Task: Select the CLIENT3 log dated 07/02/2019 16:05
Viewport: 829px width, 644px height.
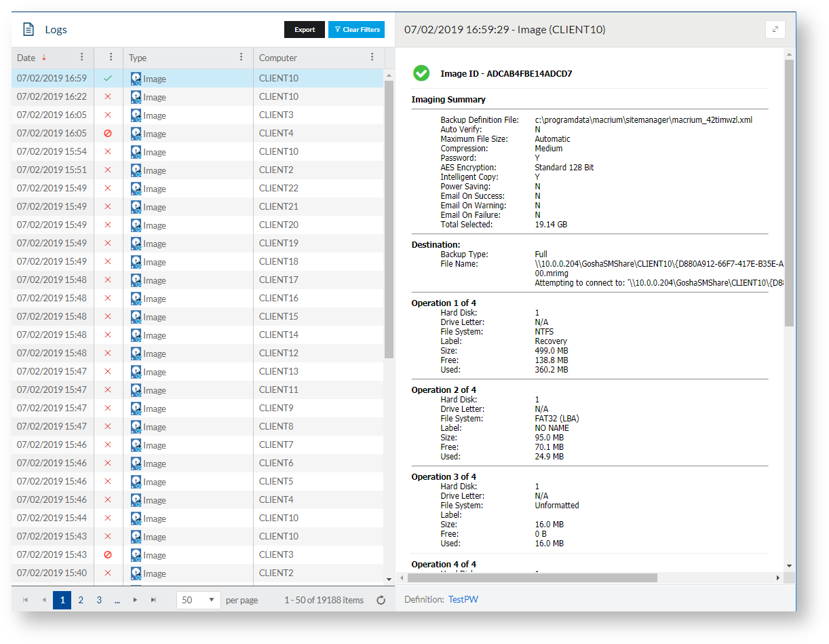Action: pyautogui.click(x=197, y=115)
